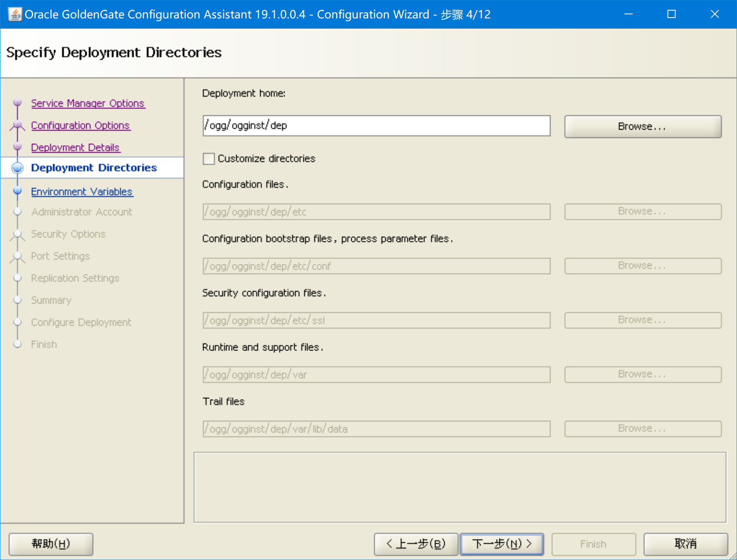The width and height of the screenshot is (737, 560).
Task: Click the "Configuration files." label
Action: (245, 184)
